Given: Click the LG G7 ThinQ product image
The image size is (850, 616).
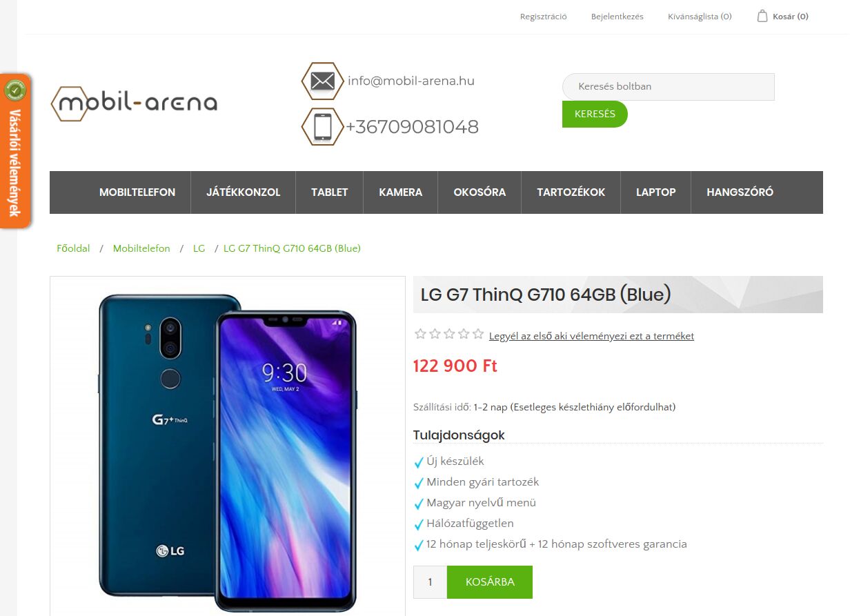Looking at the screenshot, I should 228,447.
